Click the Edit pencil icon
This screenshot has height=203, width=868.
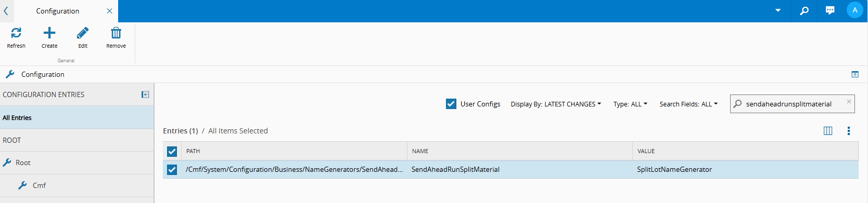coord(83,33)
